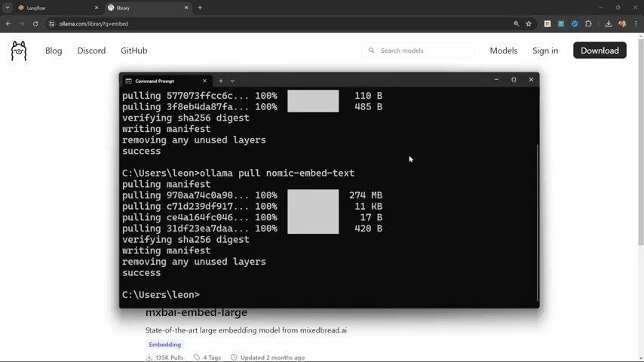644x362 pixels.
Task: Switch to the Langflow browser tab
Action: [x=57, y=8]
